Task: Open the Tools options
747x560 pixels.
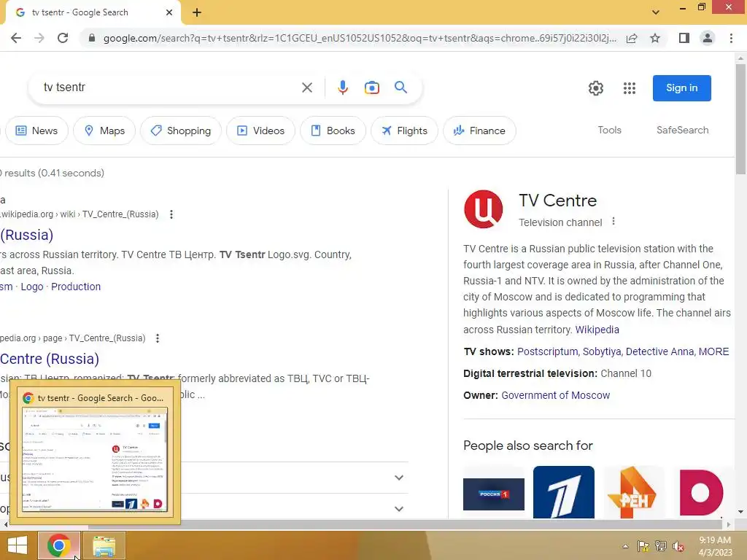Action: pos(609,130)
